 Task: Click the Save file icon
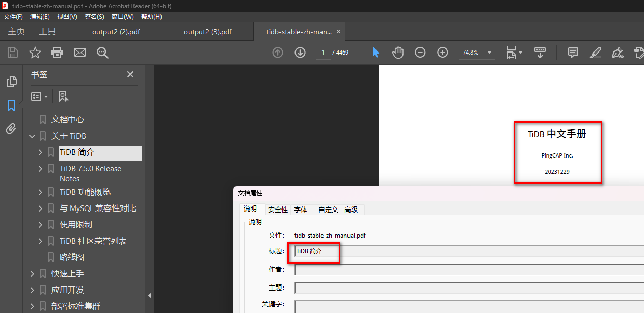13,53
